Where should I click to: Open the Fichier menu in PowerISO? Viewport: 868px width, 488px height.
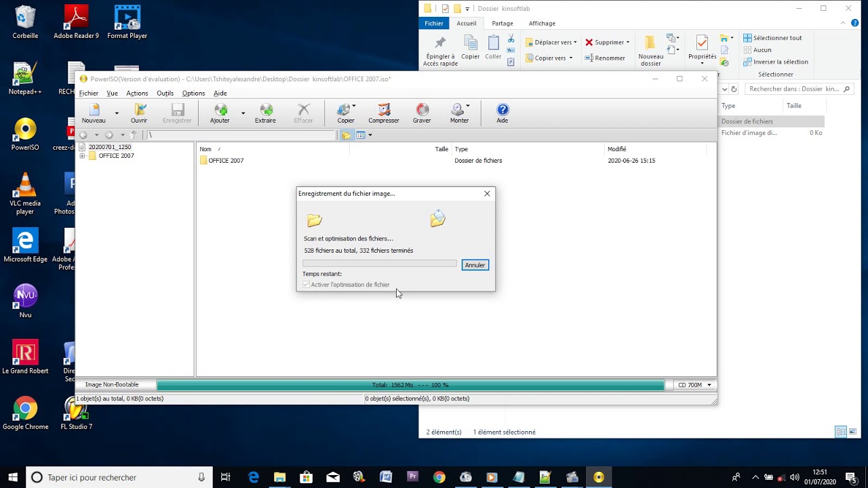click(x=89, y=94)
